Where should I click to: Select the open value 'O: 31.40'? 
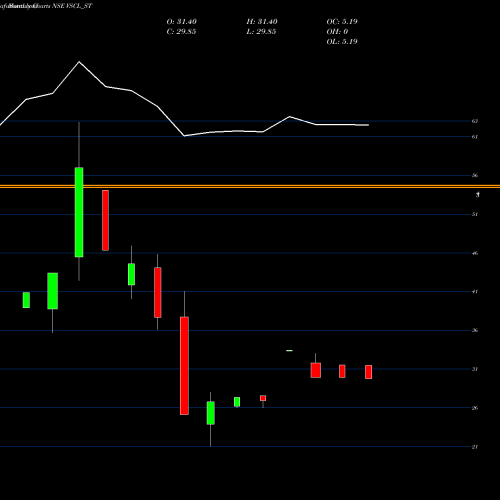click(x=181, y=22)
